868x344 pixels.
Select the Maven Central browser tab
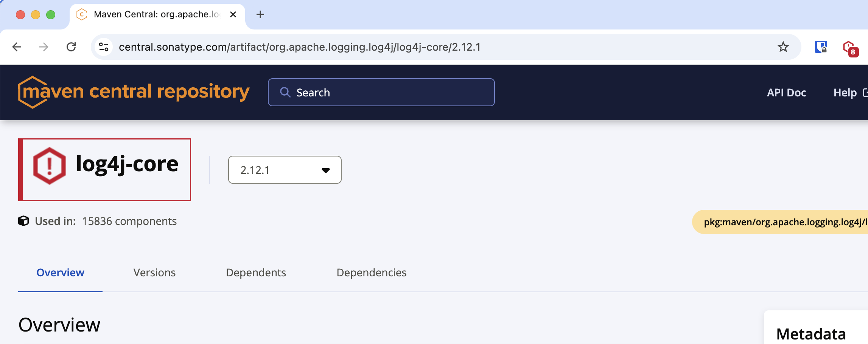tap(157, 14)
